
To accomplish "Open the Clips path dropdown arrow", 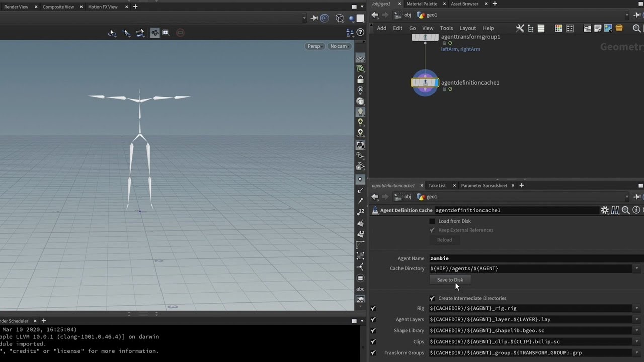I will click(637, 341).
